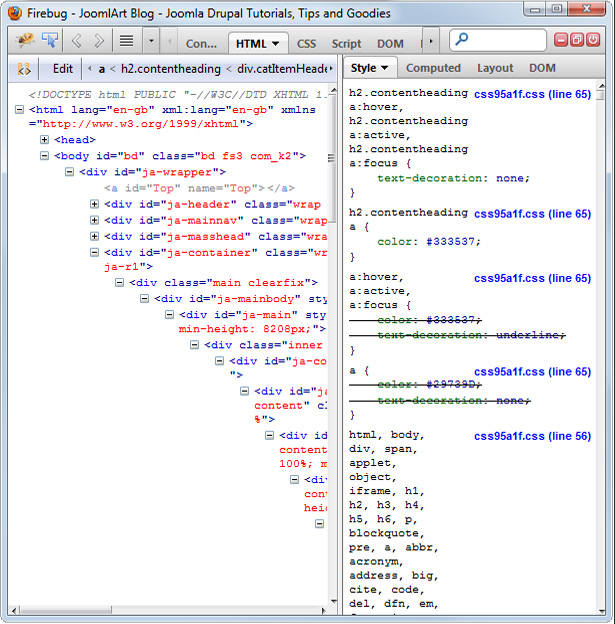Go back with the left arrow button

(77, 41)
